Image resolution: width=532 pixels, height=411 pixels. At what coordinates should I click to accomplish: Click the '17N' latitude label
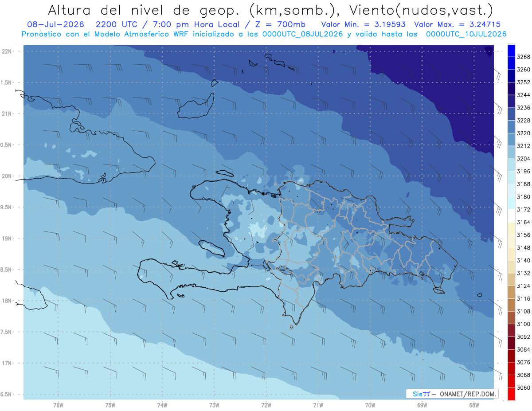pos(6,364)
